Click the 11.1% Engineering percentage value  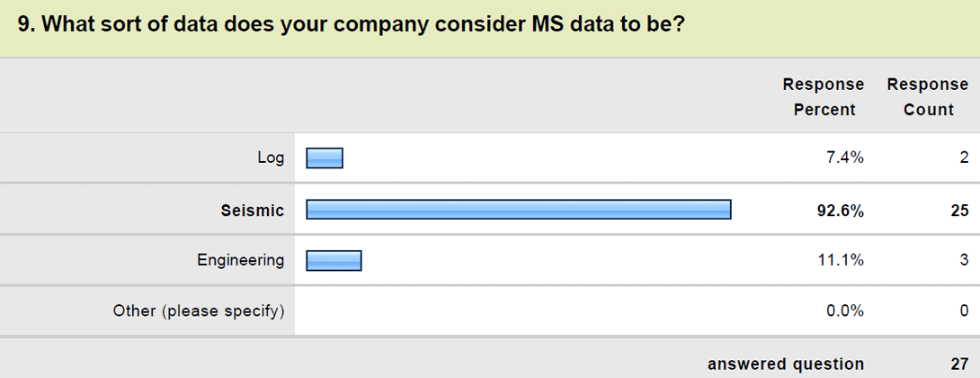pyautogui.click(x=842, y=260)
